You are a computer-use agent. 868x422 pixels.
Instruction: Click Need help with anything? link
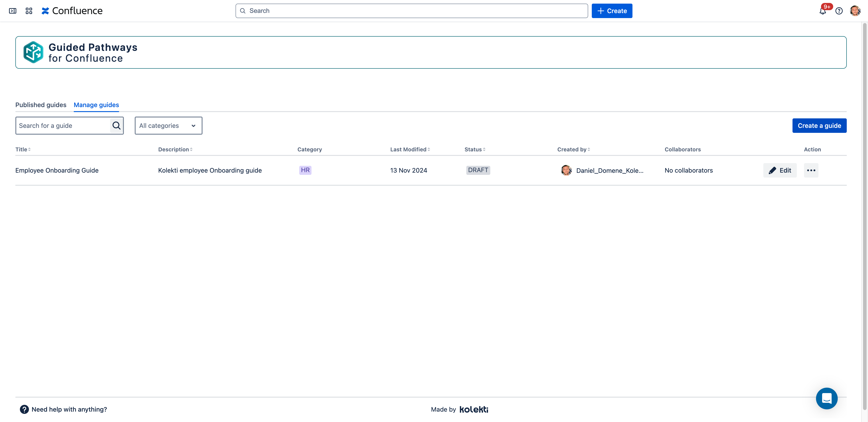(69, 409)
